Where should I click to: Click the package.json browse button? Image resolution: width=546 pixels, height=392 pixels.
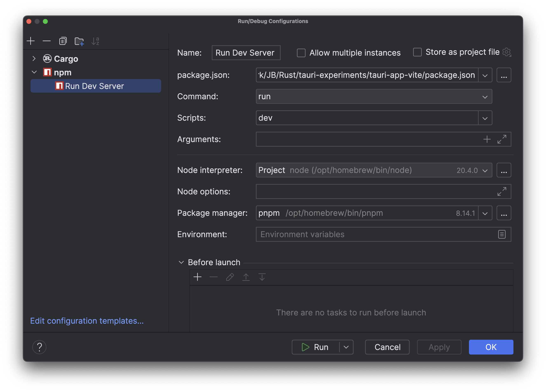[x=504, y=75]
